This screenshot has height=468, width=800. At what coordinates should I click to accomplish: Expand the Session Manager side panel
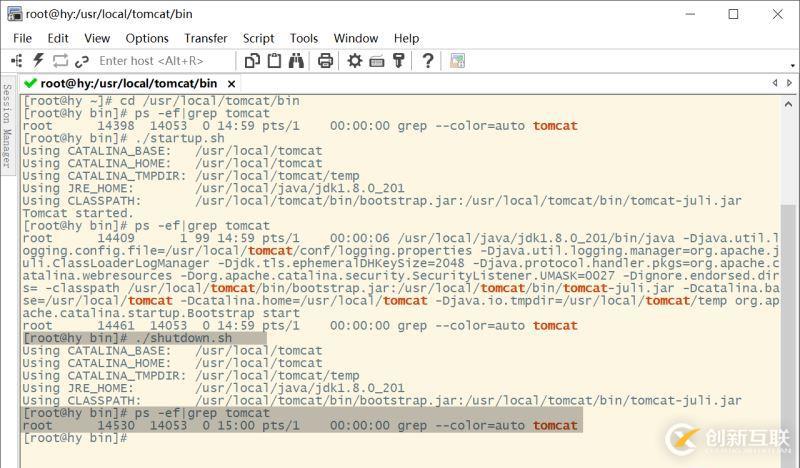[x=7, y=127]
